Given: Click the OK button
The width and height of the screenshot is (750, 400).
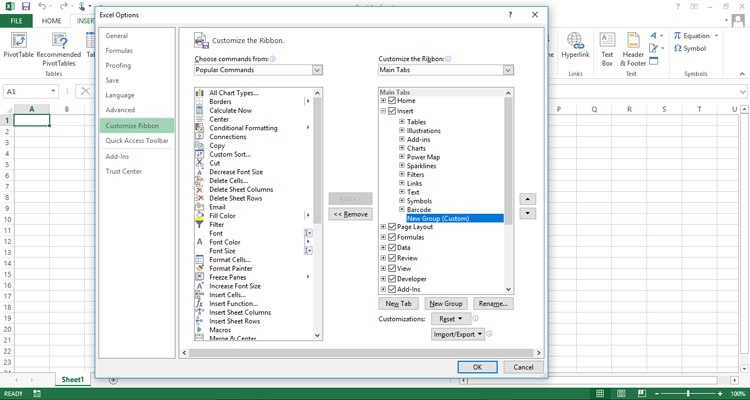Looking at the screenshot, I should [477, 367].
